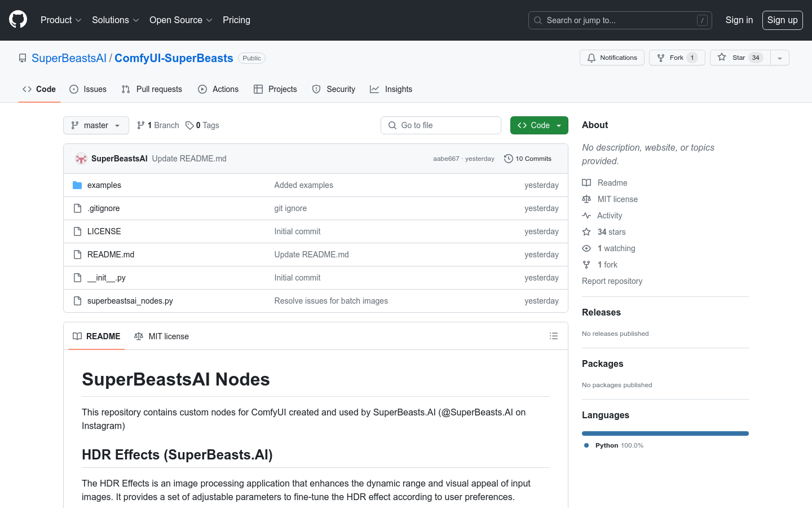Click the pulse icon beside Activity
Viewport: 812px width, 508px height.
(x=586, y=216)
